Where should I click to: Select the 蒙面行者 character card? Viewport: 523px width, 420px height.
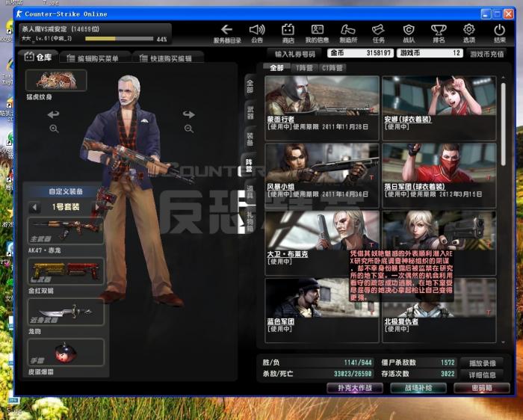pos(322,108)
